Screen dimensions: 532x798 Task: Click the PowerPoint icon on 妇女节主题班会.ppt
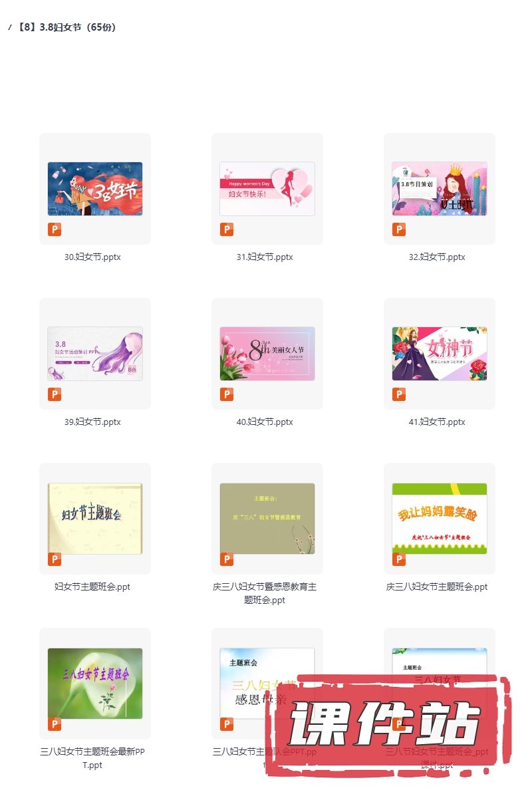coord(55,560)
